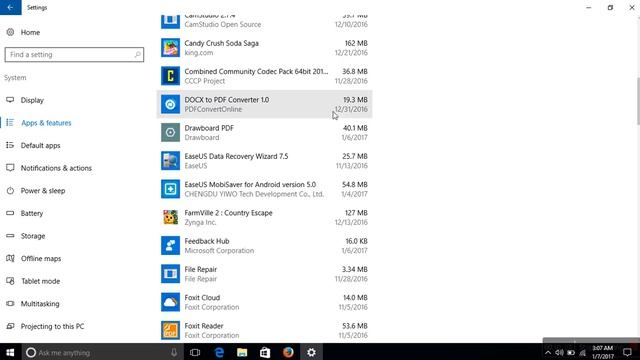Click the EaseUS MobiSaver app icon
This screenshot has width=640, height=360.
[x=170, y=189]
